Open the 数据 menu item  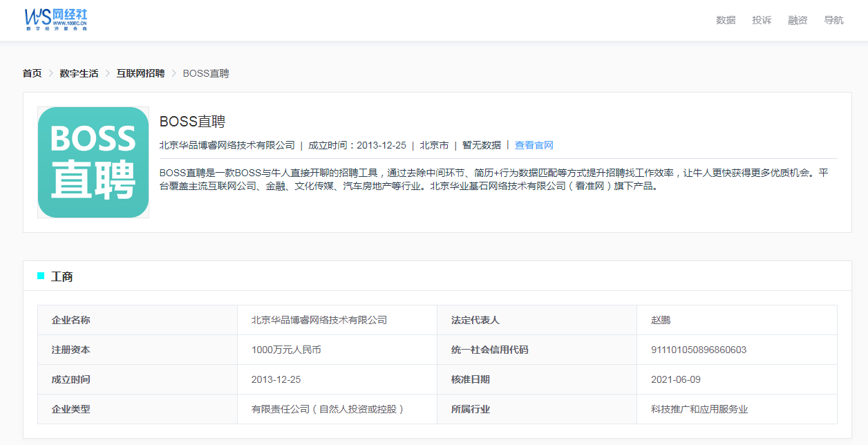724,20
